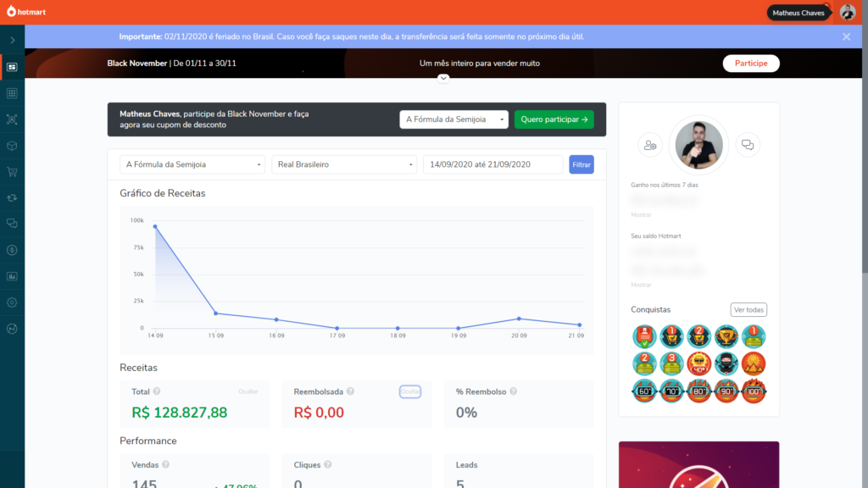Open the messages chat icon in sidebar
Screen dimensions: 868x488
pyautogui.click(x=12, y=224)
